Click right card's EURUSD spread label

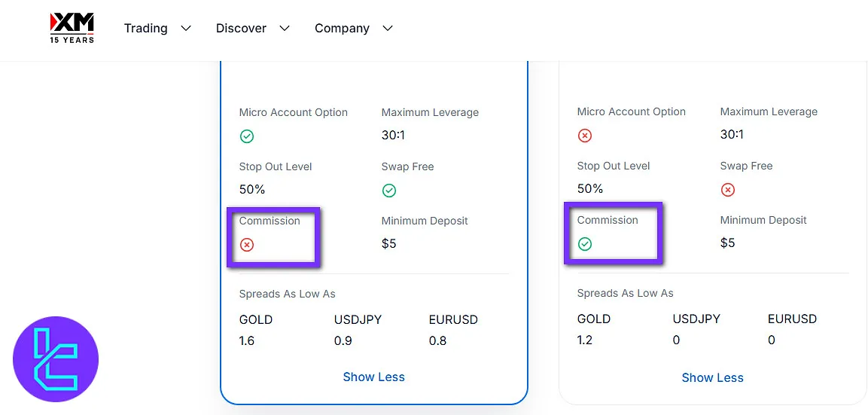(x=792, y=319)
